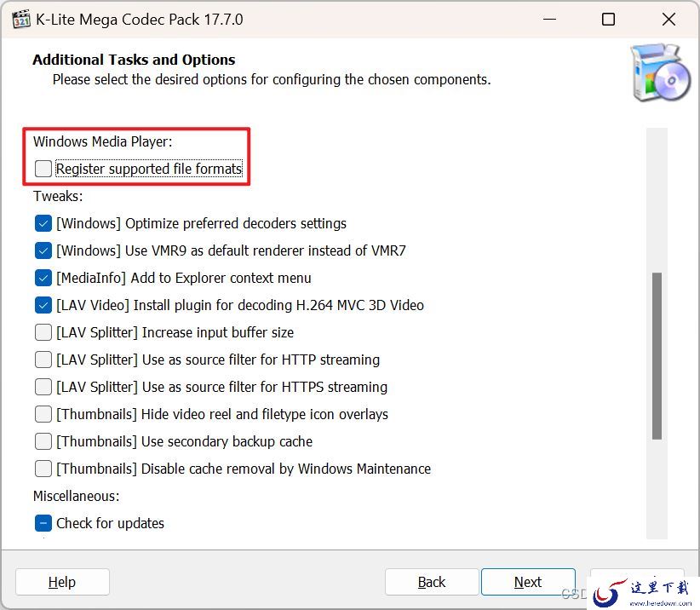700x610 pixels.
Task: Click the installer box and disc logo
Action: click(x=660, y=72)
